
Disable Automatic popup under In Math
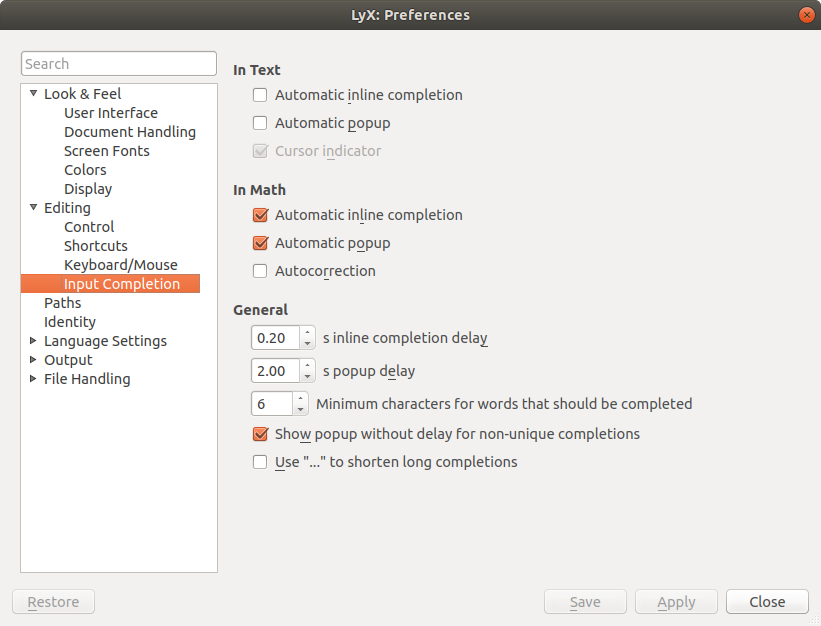point(260,243)
